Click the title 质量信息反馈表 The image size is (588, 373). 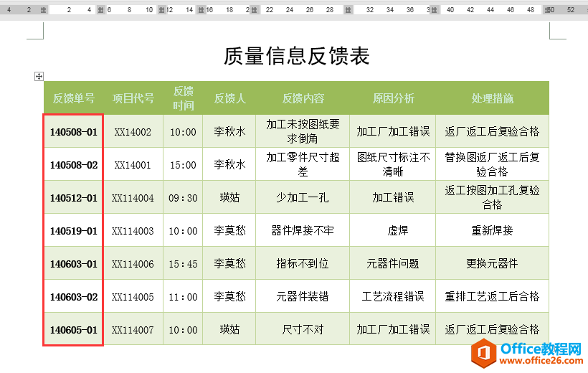[297, 56]
